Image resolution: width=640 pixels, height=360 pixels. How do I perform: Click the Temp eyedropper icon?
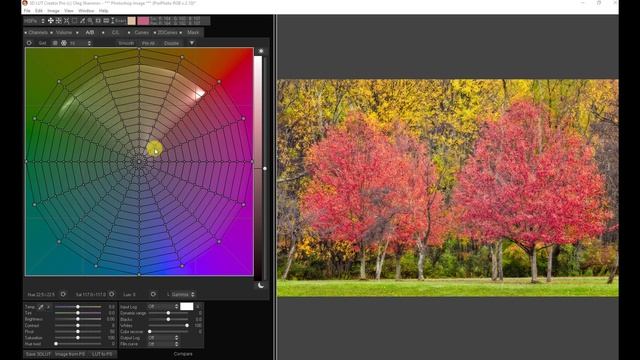pyautogui.click(x=41, y=307)
